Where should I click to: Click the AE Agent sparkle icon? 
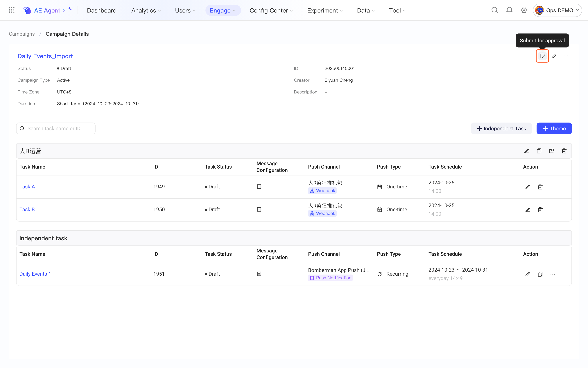coord(70,9)
